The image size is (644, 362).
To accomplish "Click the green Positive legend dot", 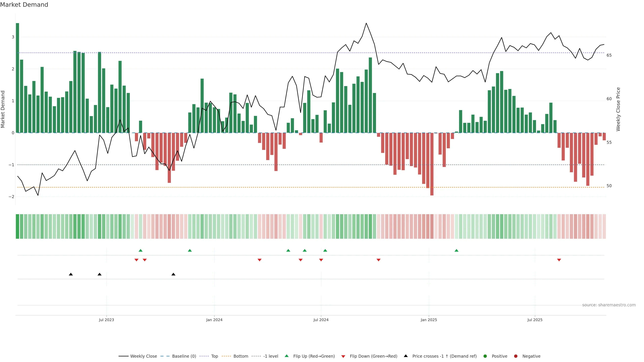I will tap(485, 356).
